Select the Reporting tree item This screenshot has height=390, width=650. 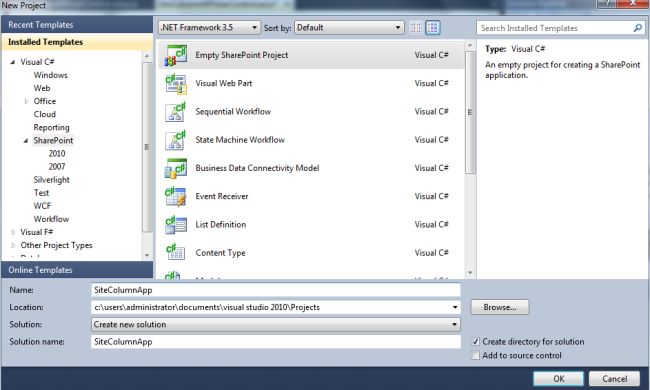point(51,127)
